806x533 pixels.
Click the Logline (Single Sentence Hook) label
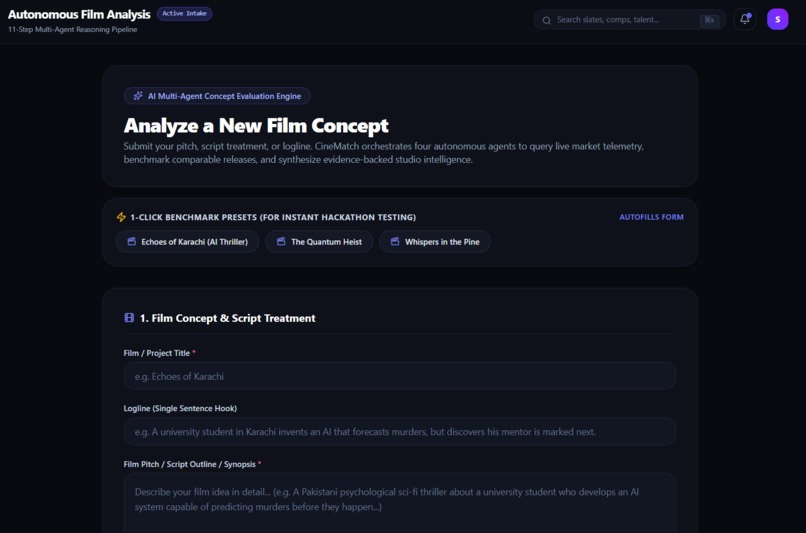[x=180, y=408]
